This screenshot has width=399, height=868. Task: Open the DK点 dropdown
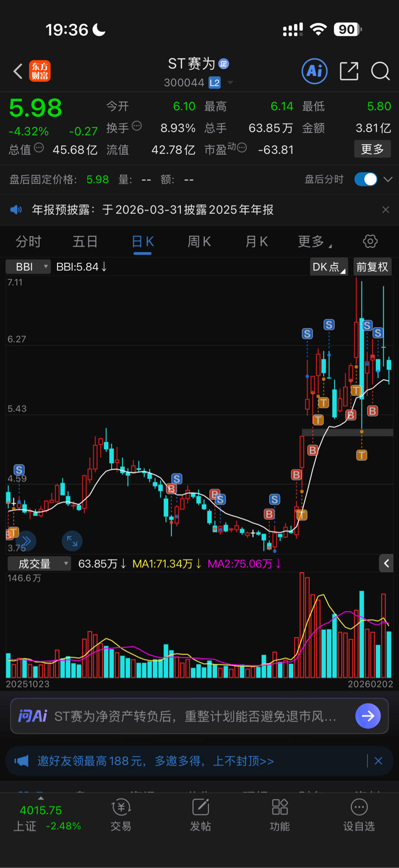328,267
